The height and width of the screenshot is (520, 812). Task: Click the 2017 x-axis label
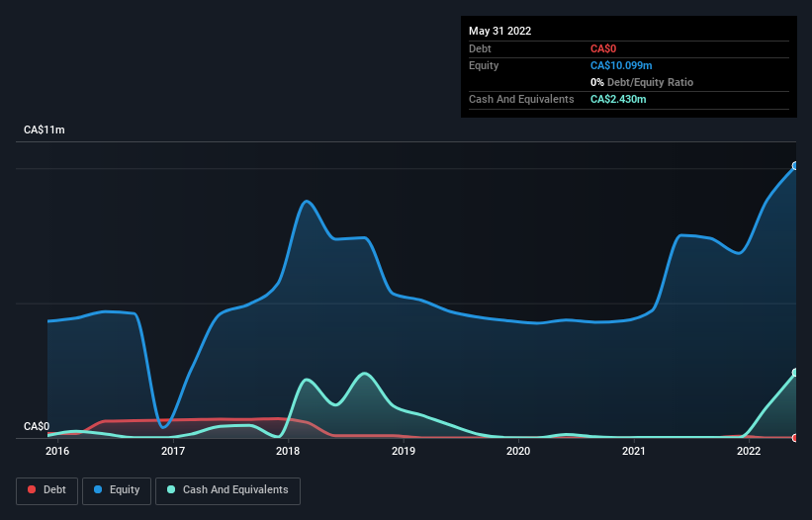pos(173,451)
